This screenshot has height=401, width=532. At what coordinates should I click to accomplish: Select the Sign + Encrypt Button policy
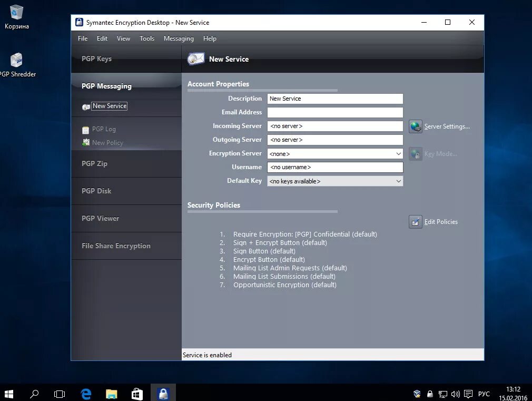pos(280,243)
